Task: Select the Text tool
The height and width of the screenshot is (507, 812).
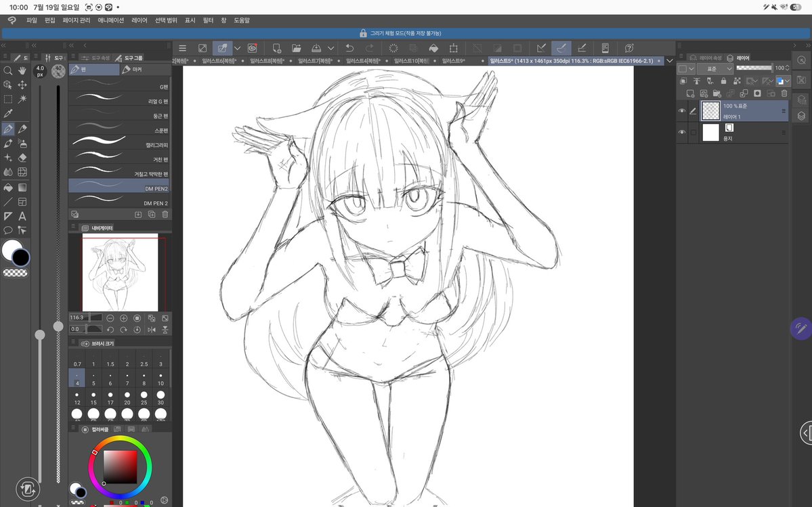Action: point(22,216)
